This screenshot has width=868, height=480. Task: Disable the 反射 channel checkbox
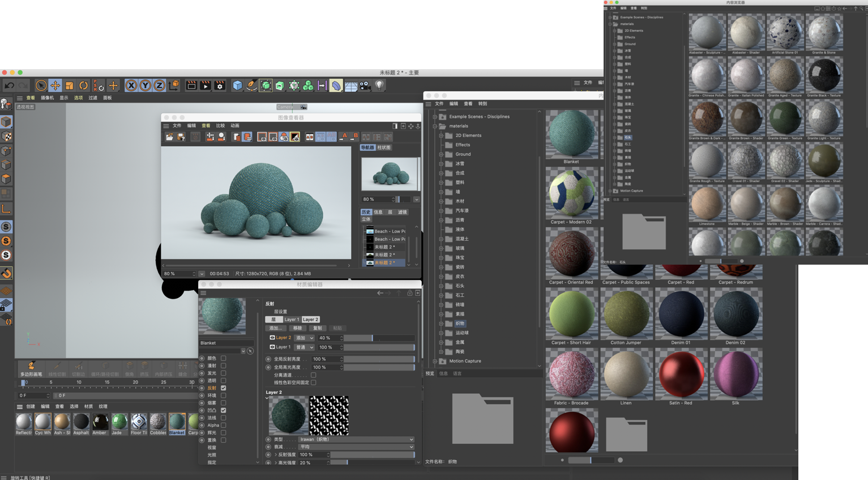click(224, 388)
